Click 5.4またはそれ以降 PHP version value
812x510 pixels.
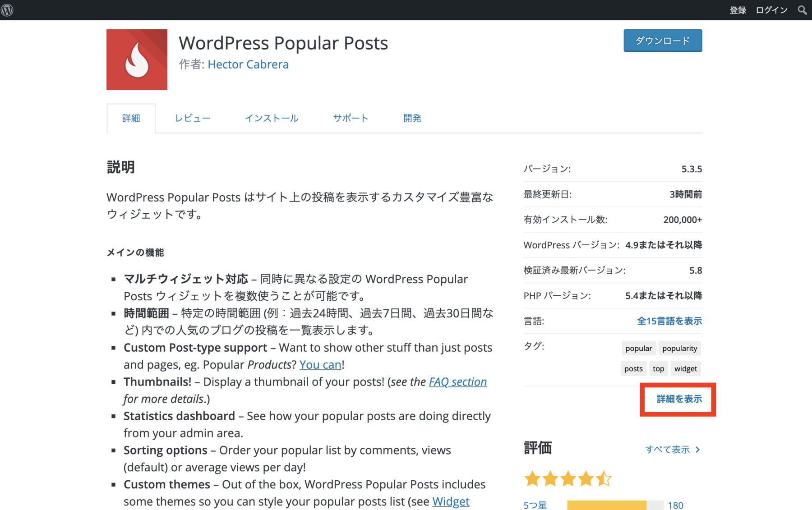tap(664, 295)
